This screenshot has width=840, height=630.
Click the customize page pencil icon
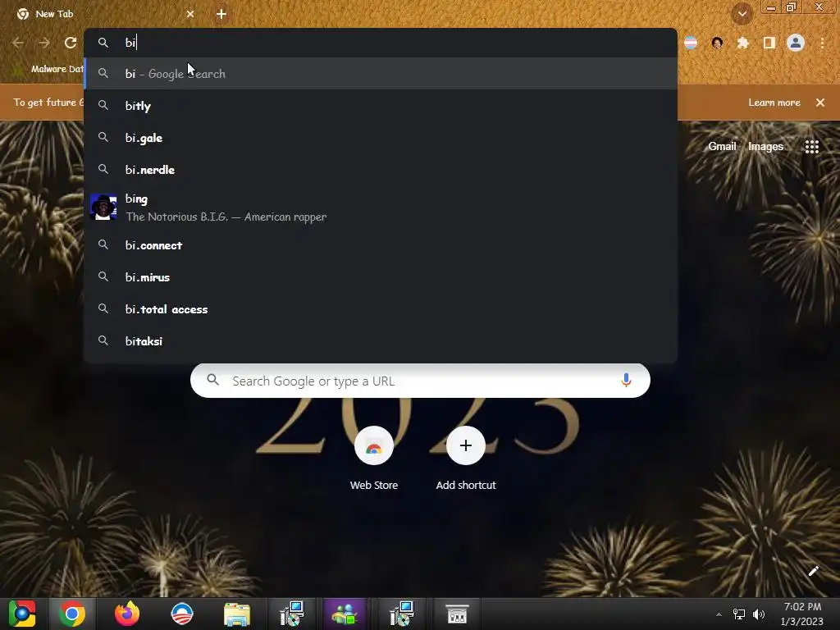(x=813, y=571)
